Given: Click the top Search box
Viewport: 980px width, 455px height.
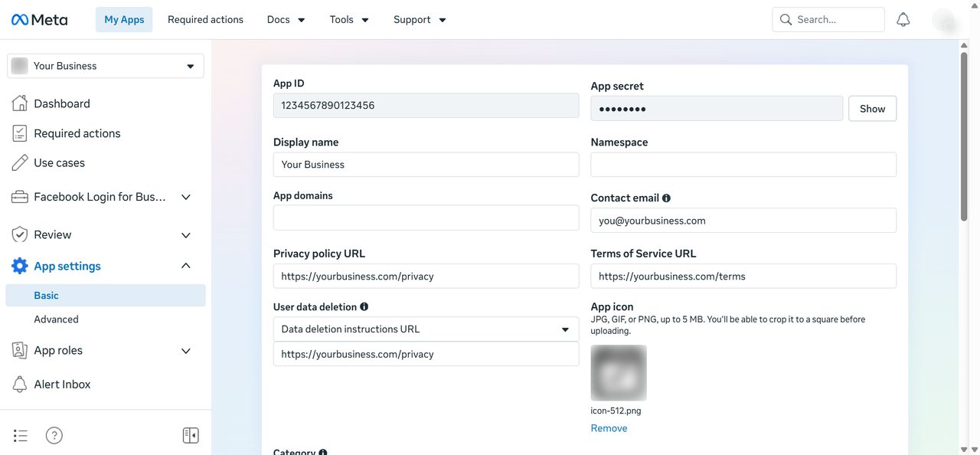Looking at the screenshot, I should point(828,20).
